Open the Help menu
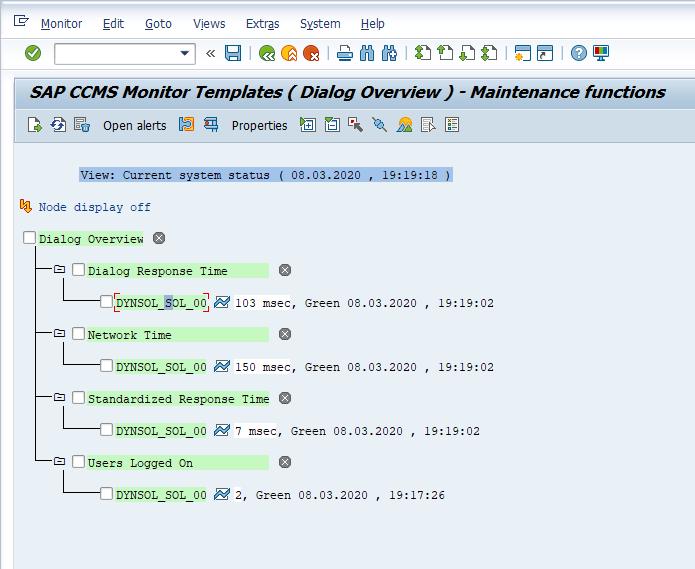 coord(372,23)
